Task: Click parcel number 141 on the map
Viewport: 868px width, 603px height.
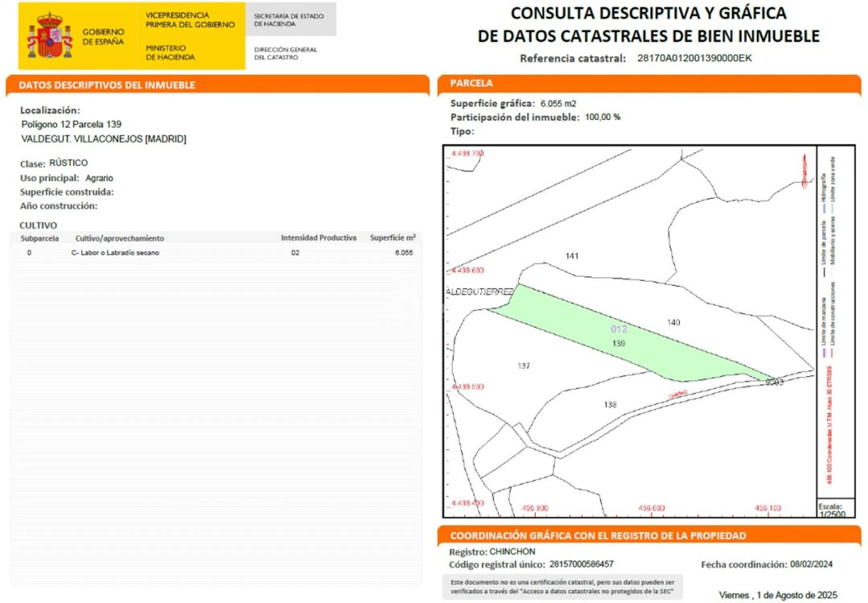Action: [572, 256]
